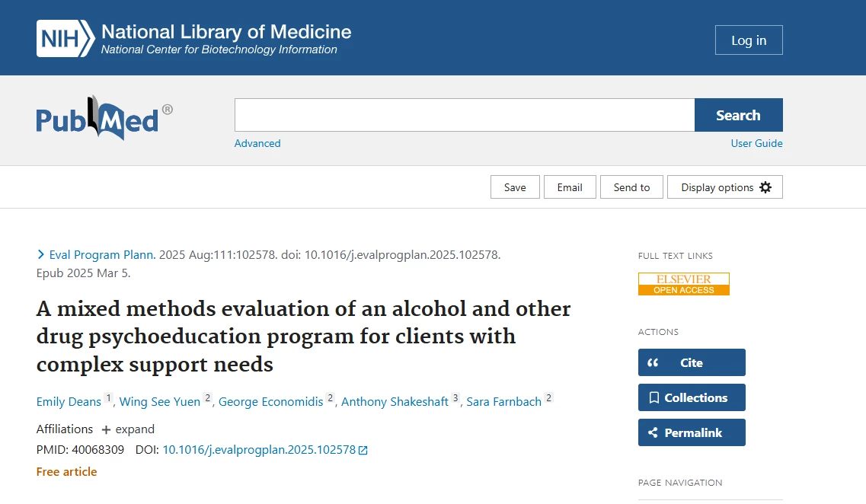This screenshot has width=866, height=504.
Task: Expand the Eval Program Plann journal chevron
Action: tap(40, 254)
